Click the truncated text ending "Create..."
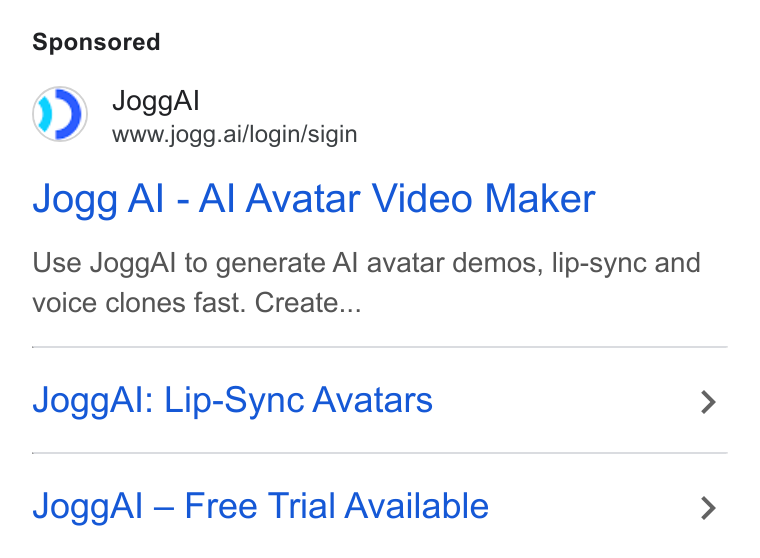Viewport: 760px width, 558px height. click(x=197, y=303)
